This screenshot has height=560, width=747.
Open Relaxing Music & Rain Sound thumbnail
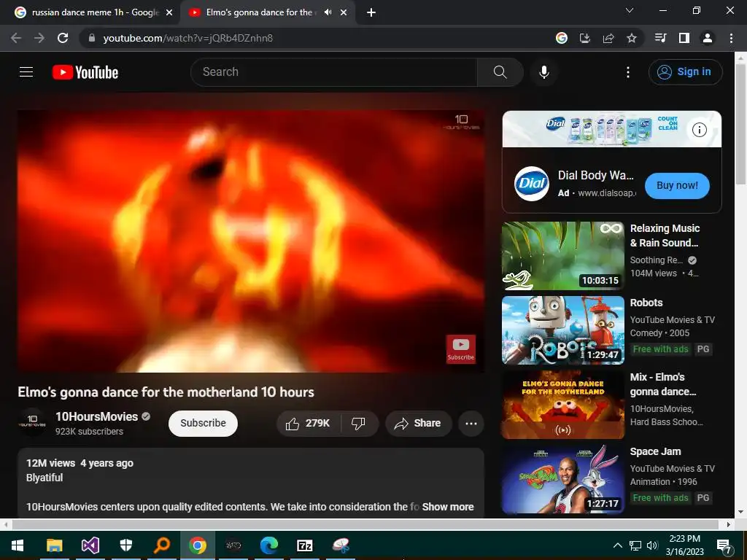point(562,256)
